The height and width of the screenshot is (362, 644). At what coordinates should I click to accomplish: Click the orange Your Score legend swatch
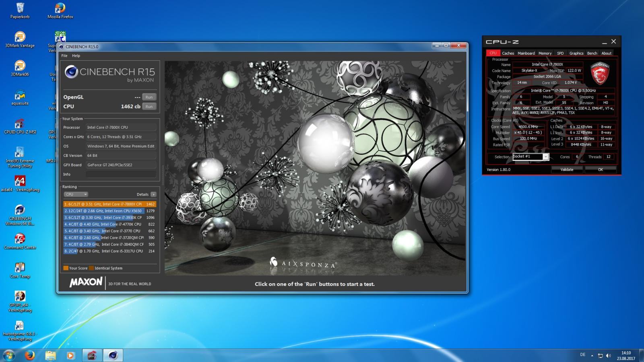(66, 268)
